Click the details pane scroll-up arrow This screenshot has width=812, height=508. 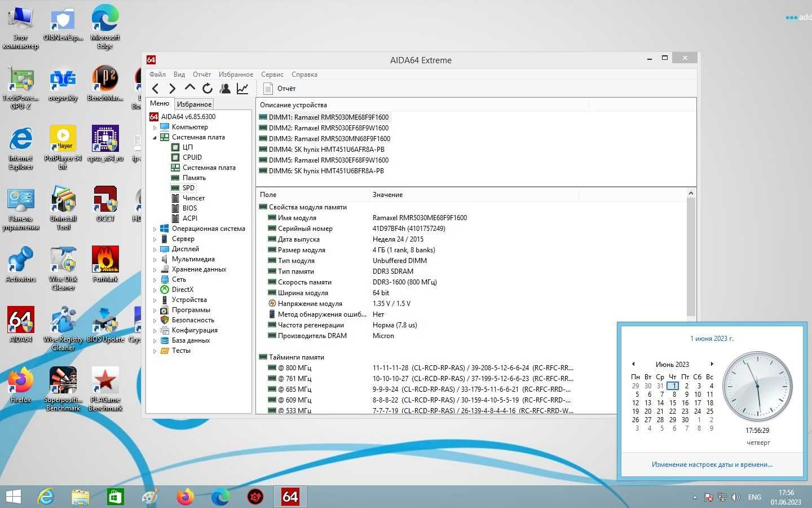(x=691, y=194)
